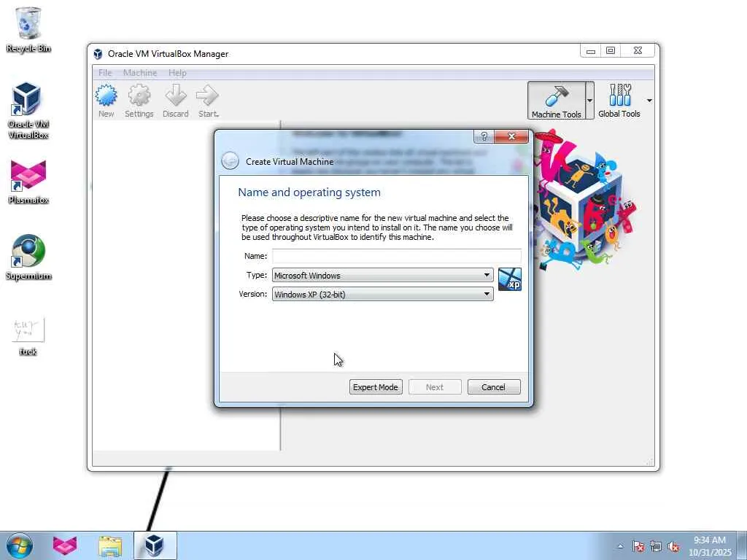Open the Version dropdown showing Windows XP
The height and width of the screenshot is (560, 747).
click(x=382, y=295)
